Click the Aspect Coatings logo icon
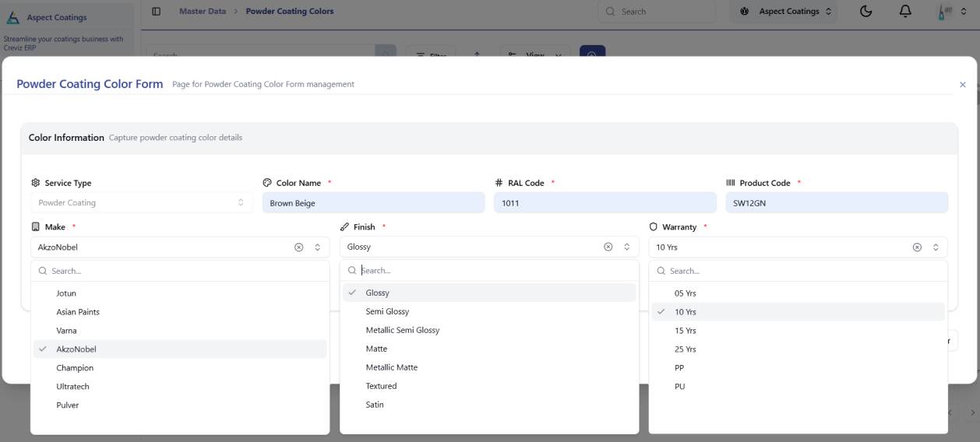Image resolution: width=980 pixels, height=442 pixels. pyautogui.click(x=12, y=17)
